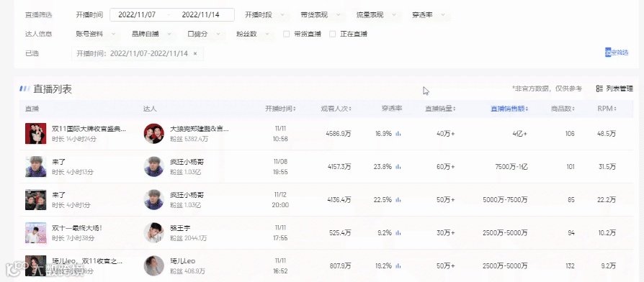This screenshot has width=644, height=282.
Task: Open thumbnail of 来了 livestream lasting 4小时13分
Action: coord(36,167)
